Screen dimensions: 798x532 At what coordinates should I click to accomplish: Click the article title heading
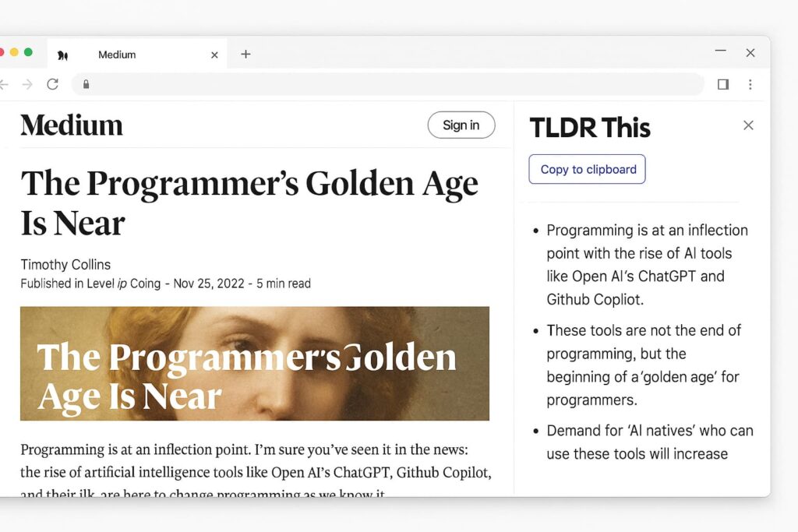click(249, 203)
